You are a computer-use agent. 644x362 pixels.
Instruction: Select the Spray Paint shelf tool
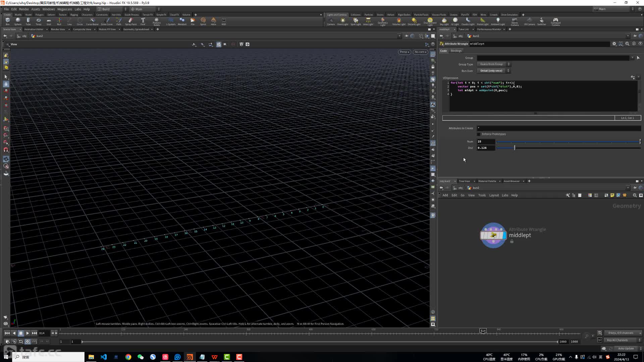pyautogui.click(x=131, y=21)
